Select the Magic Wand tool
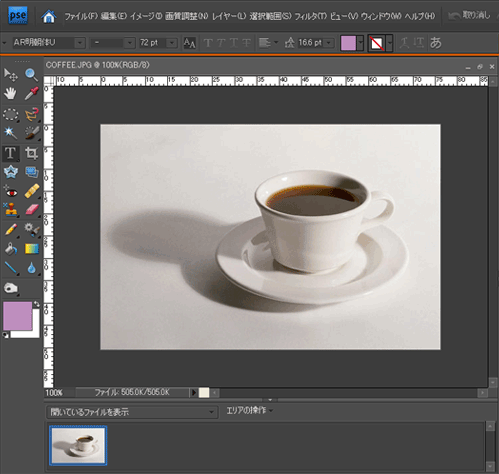 coord(10,133)
